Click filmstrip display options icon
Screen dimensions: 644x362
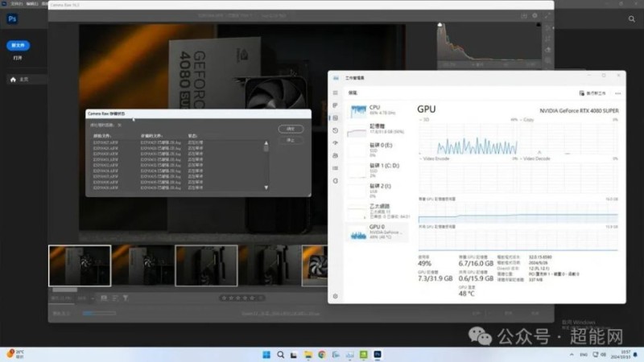(x=104, y=298)
